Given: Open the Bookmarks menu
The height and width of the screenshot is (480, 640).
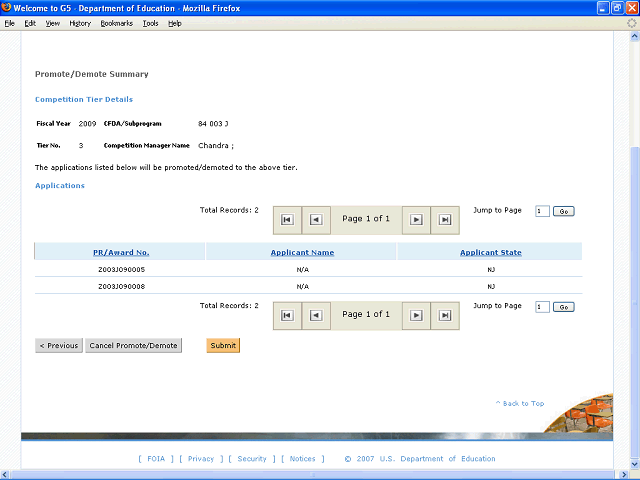Looking at the screenshot, I should click(x=117, y=23).
